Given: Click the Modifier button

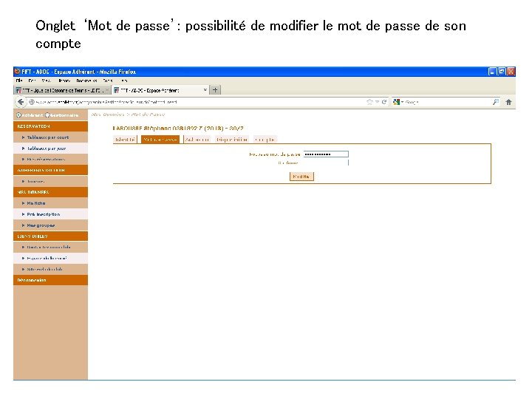Looking at the screenshot, I should (x=301, y=177).
